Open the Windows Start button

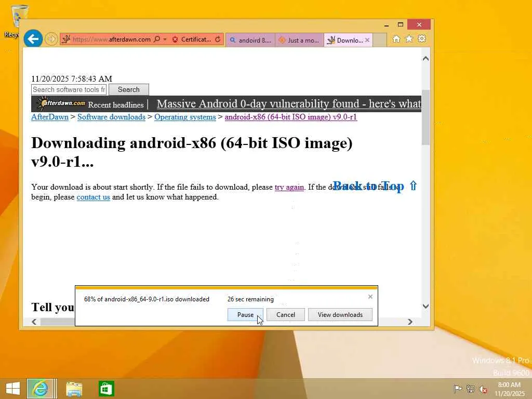tap(13, 389)
